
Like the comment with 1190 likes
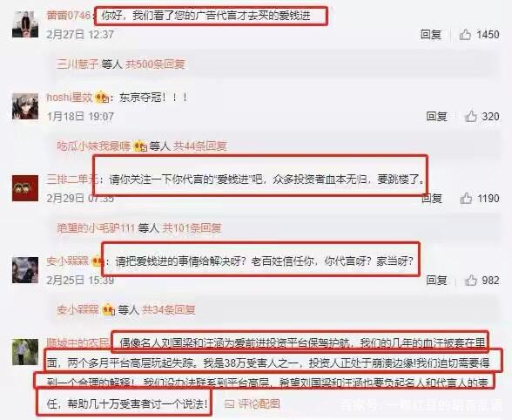coord(466,198)
